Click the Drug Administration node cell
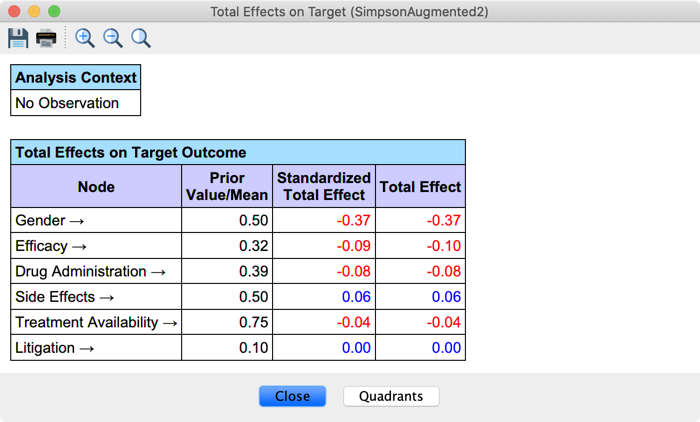Viewport: 700px width, 422px height. (96, 271)
